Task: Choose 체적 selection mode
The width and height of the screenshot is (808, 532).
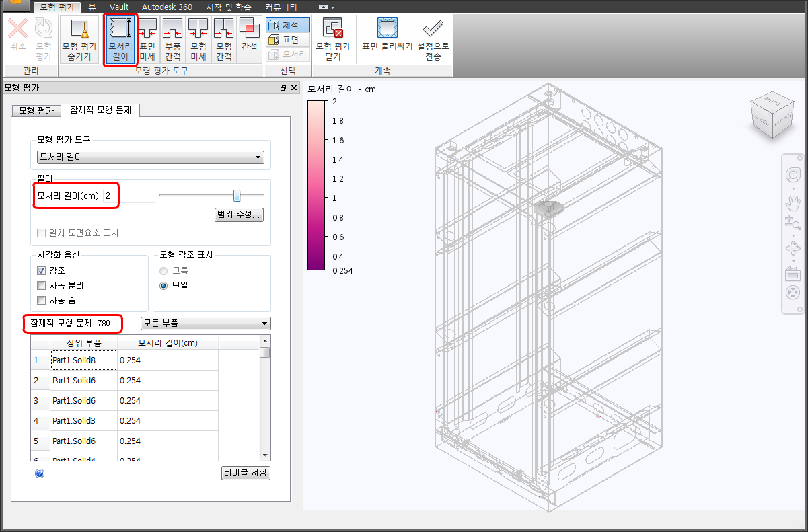Action: [288, 26]
